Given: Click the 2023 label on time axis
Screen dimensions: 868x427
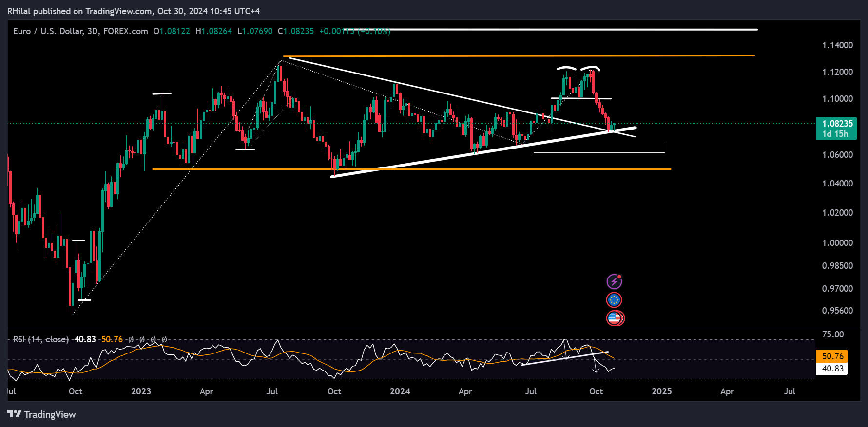Looking at the screenshot, I should point(141,391).
